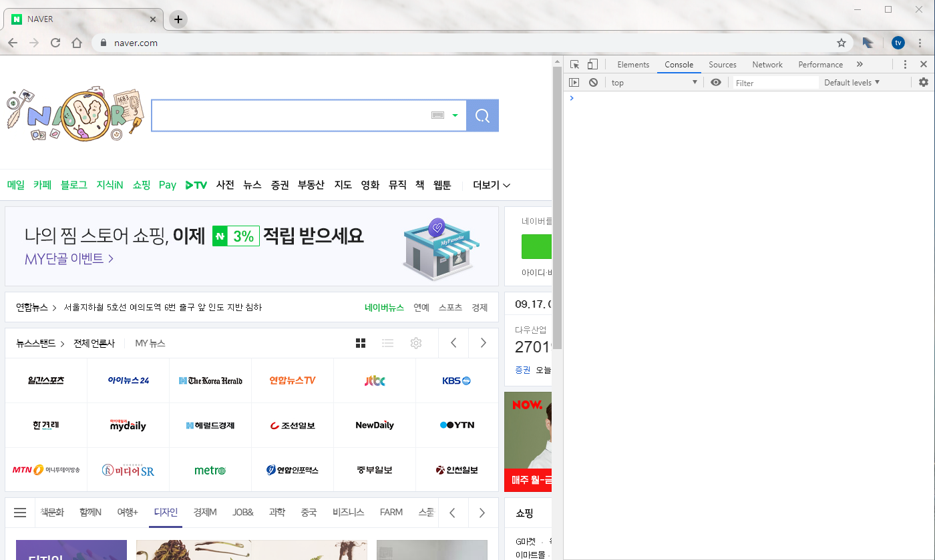Switch newsstand to list view
This screenshot has width=935, height=560.
pyautogui.click(x=387, y=343)
